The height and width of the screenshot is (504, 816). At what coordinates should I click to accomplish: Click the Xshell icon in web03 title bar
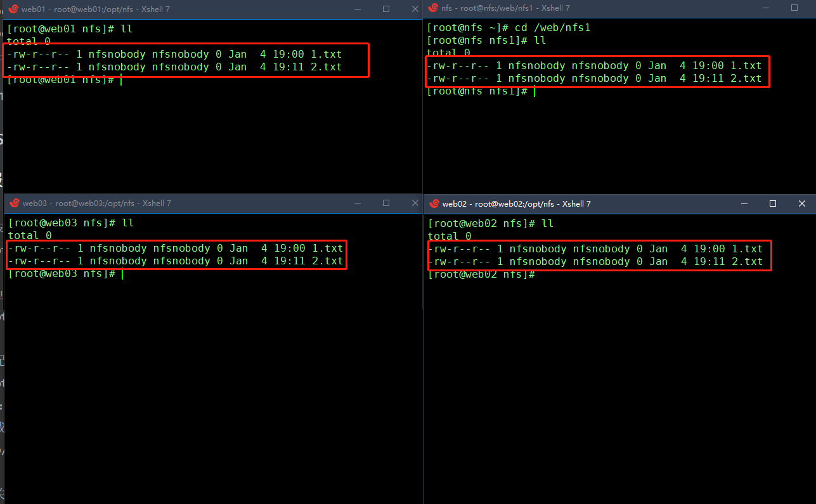pos(13,204)
